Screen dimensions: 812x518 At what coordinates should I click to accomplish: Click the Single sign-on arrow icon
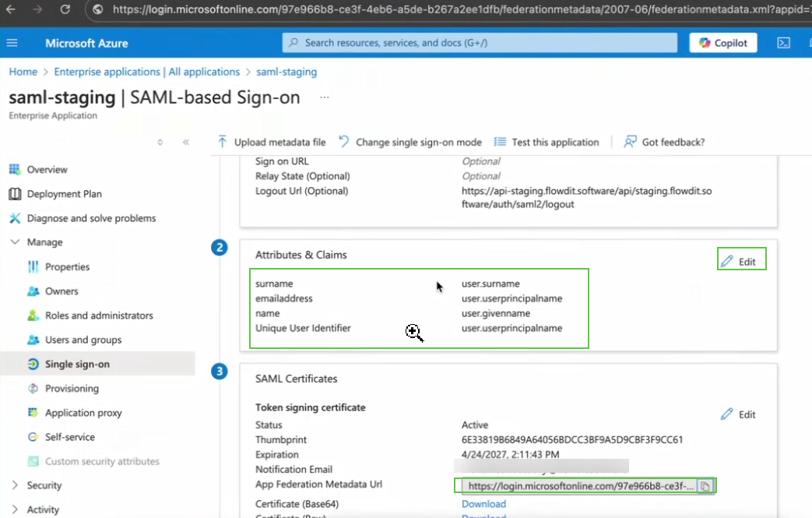33,364
